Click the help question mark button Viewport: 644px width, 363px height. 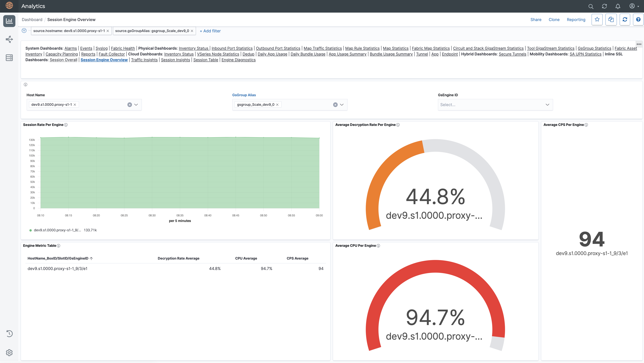638,19
